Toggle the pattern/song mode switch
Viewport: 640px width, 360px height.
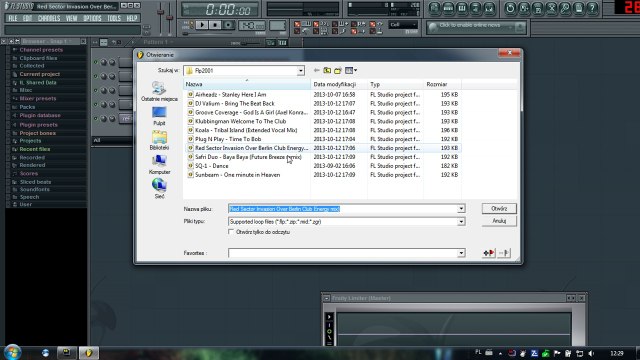click(189, 25)
